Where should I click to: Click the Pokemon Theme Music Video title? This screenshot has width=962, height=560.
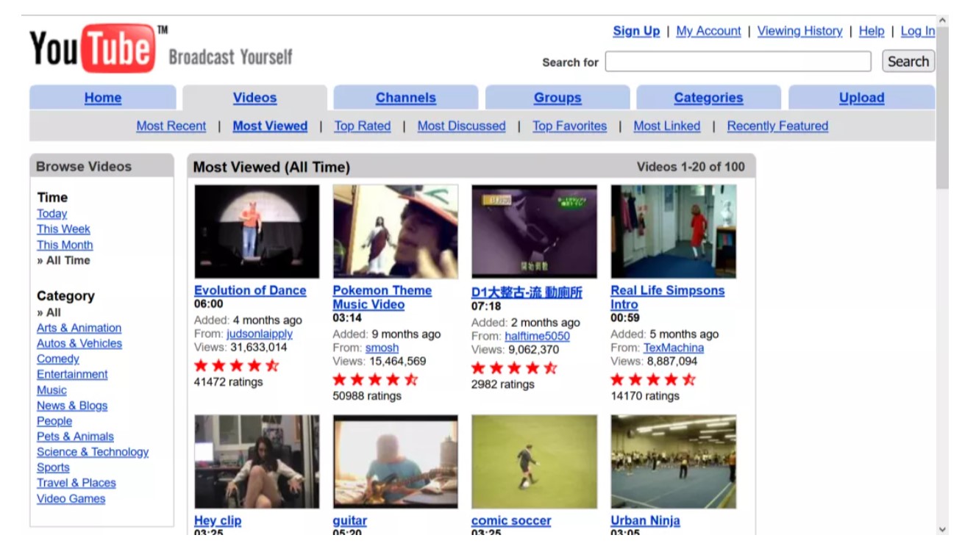(x=382, y=297)
